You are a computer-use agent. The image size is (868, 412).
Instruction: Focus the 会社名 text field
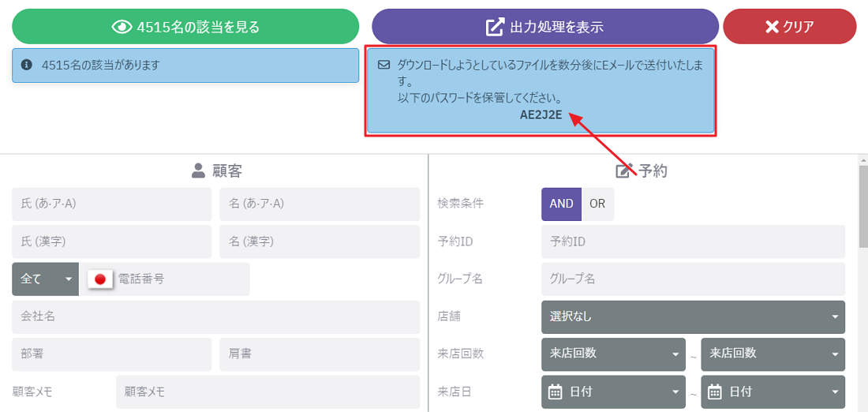(x=215, y=316)
